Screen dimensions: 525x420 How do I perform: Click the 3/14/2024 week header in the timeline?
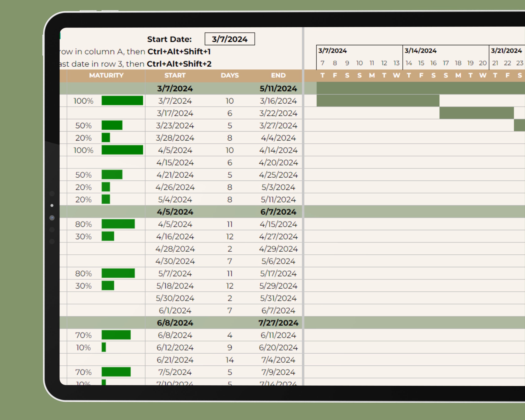pyautogui.click(x=420, y=50)
